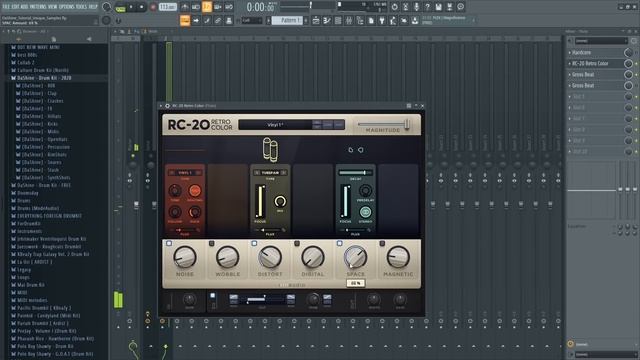The height and width of the screenshot is (360, 640).
Task: Click the tempo display field
Action: tap(168, 7)
